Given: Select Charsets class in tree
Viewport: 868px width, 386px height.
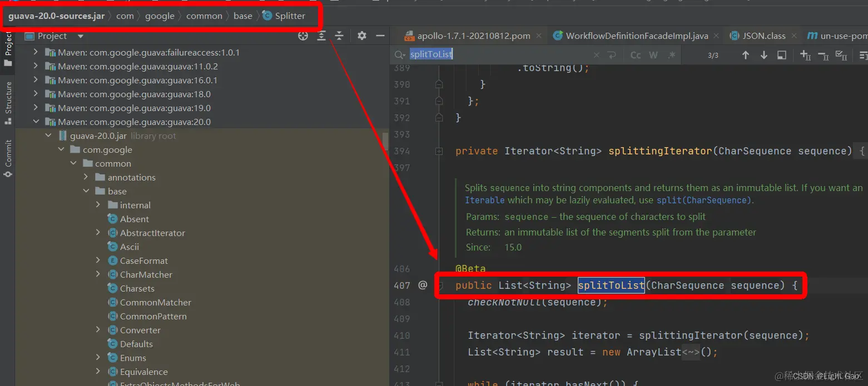Looking at the screenshot, I should tap(137, 288).
